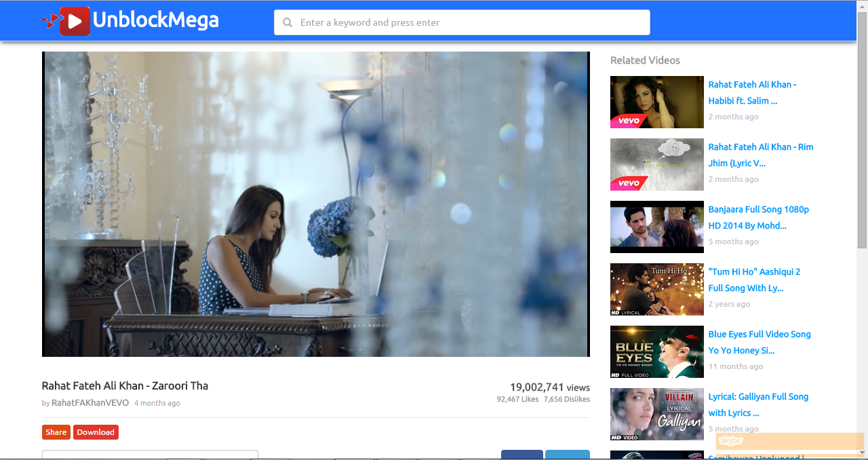Open Blue Eyes Full Video Song link

(759, 342)
